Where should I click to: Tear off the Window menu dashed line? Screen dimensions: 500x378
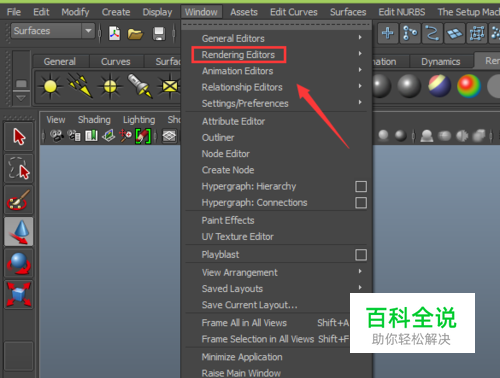pos(276,25)
